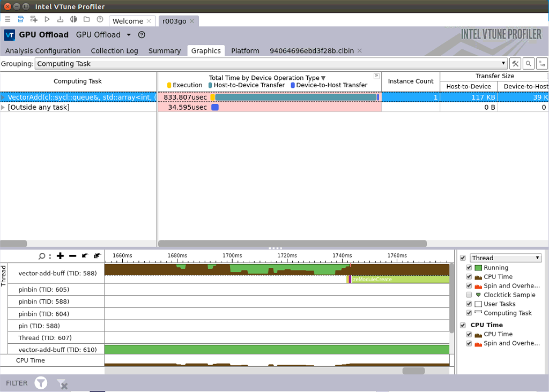Enable the Clocktick Sample checkbox
549x392 pixels.
[469, 295]
